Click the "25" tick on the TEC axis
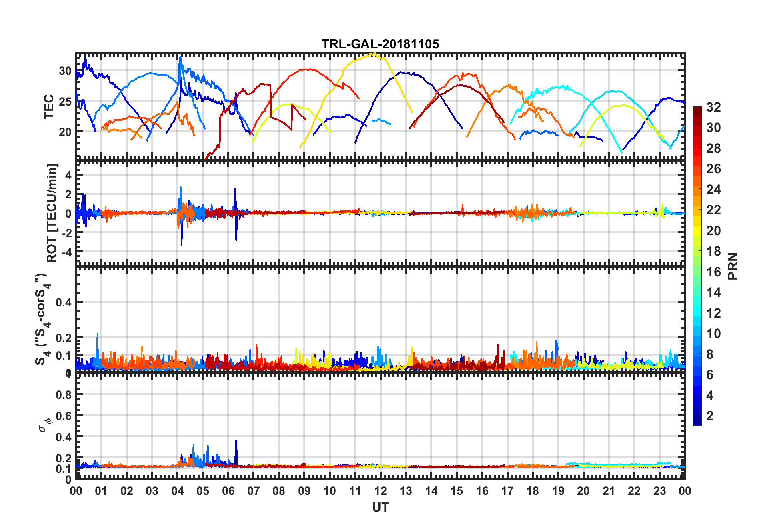The image size is (761, 532). point(65,102)
